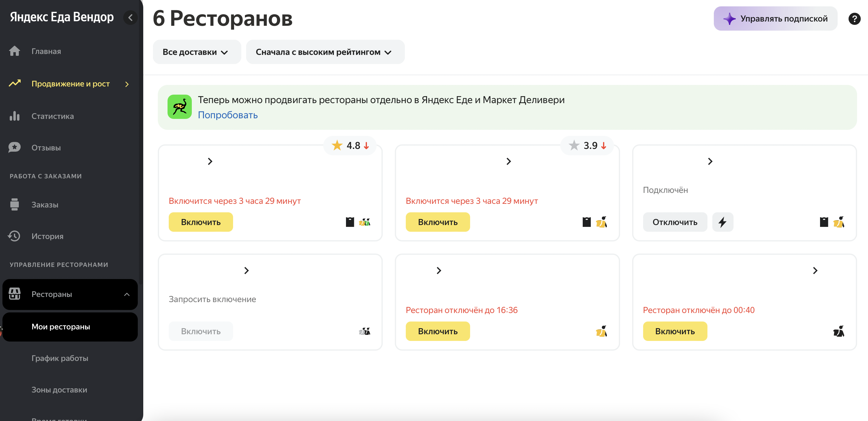Click the Управлять подпиской button
Image resolution: width=868 pixels, height=421 pixels.
775,19
